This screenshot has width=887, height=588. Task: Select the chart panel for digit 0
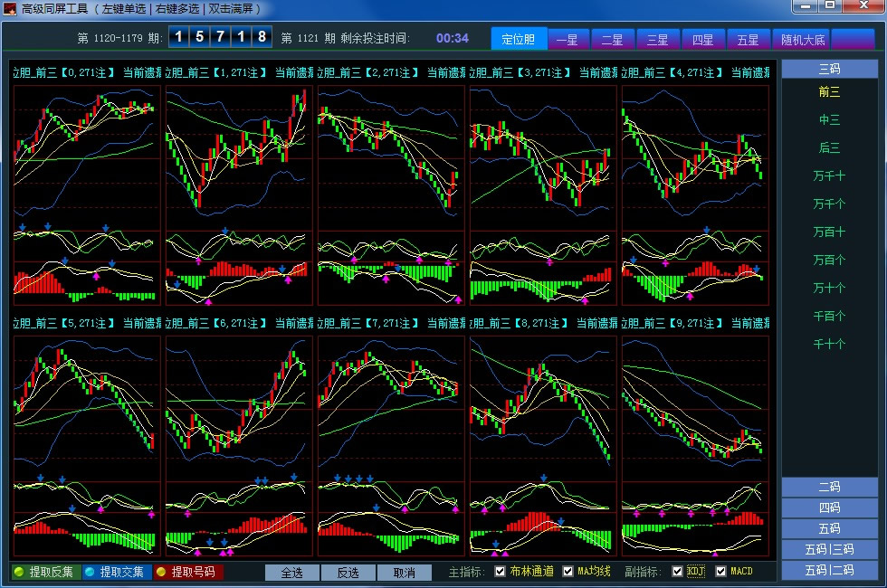[87, 194]
